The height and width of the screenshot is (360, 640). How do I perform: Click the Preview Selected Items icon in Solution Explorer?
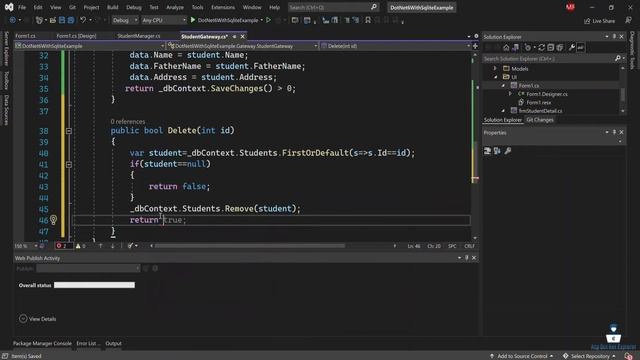[x=580, y=47]
